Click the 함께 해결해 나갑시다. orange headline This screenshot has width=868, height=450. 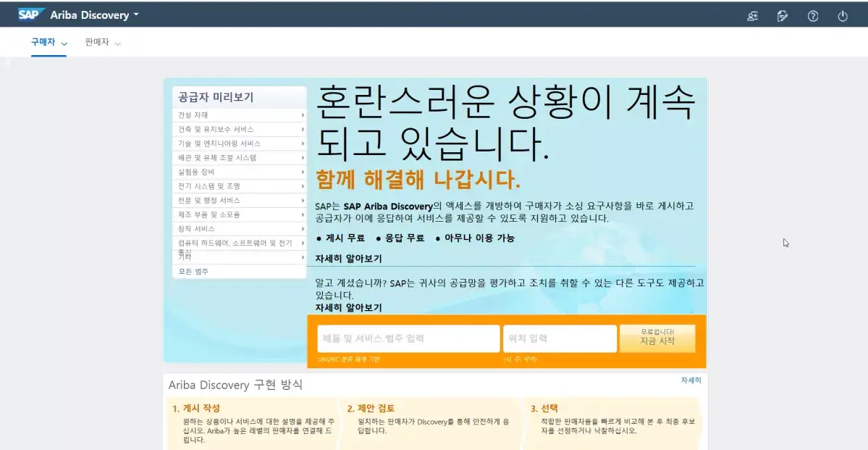(x=418, y=180)
